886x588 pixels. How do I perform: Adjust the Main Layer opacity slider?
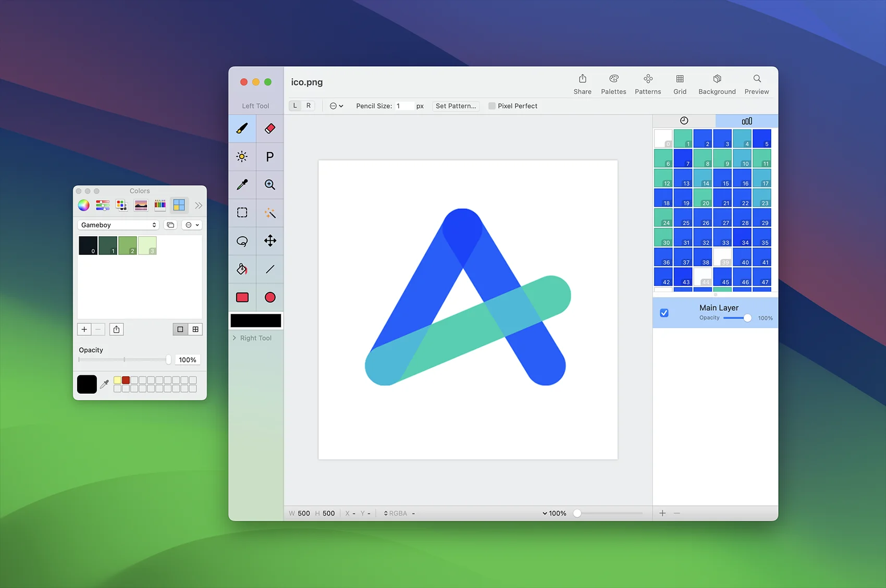click(737, 318)
